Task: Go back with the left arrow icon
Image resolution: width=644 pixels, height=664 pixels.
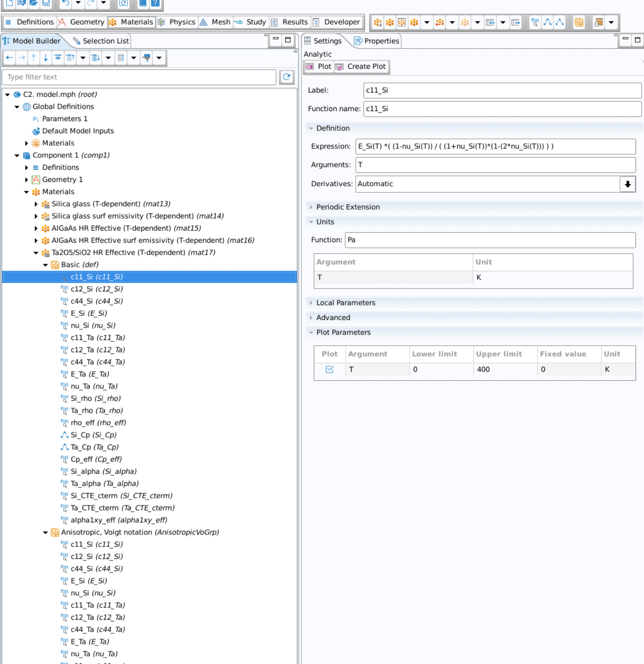Action: point(10,58)
